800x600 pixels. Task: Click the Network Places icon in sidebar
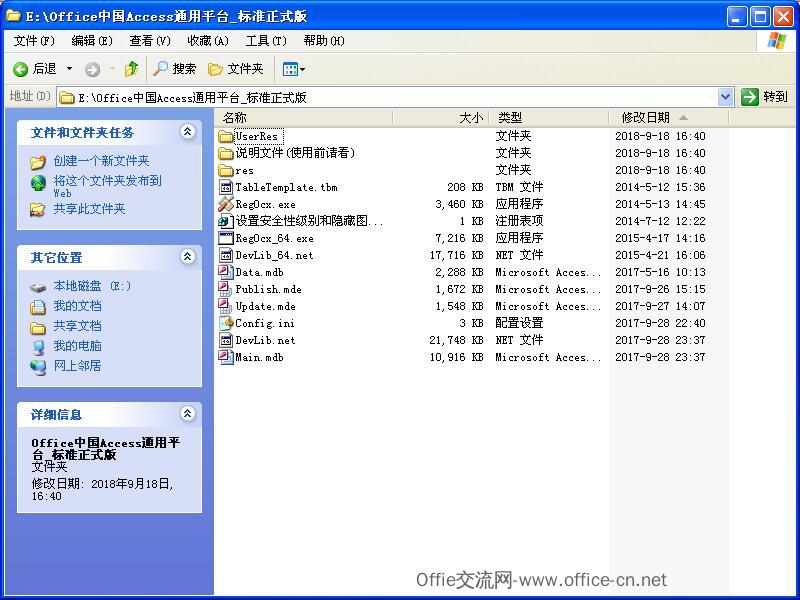[x=38, y=367]
